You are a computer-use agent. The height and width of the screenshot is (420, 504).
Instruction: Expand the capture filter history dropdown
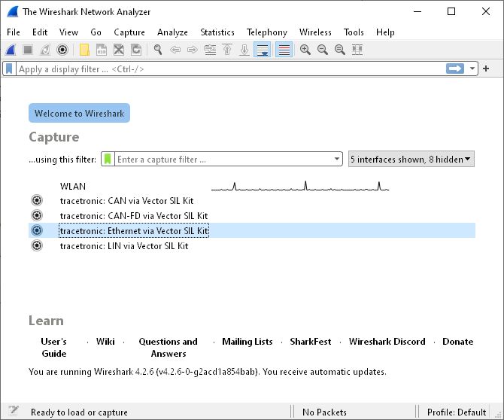pos(336,159)
